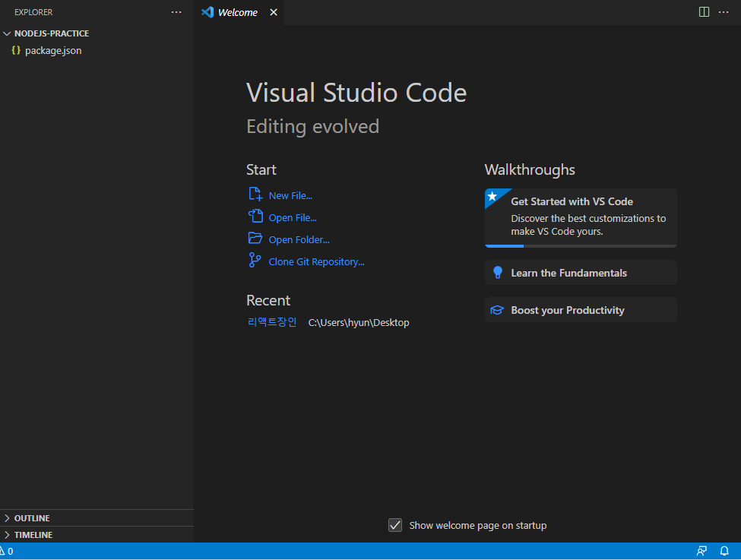Open Get Started with VS Code walkthrough
The image size is (741, 560).
point(581,217)
